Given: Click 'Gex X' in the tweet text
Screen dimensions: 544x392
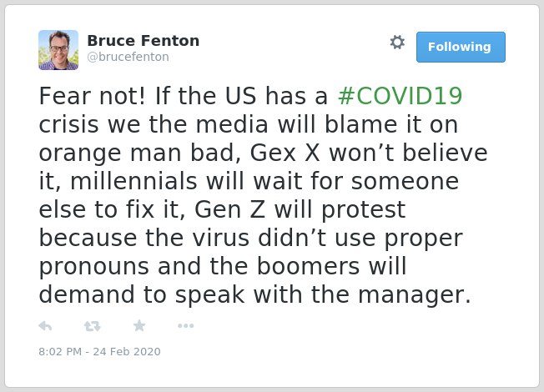Looking at the screenshot, I should pyautogui.click(x=285, y=153).
